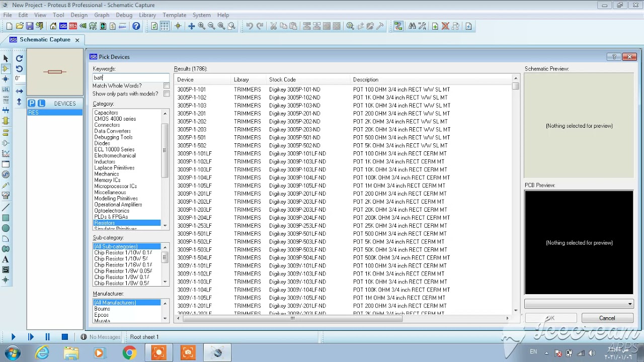This screenshot has height=362, width=644.
Task: Open PCB package dropdown below PCB Preview
Action: (x=630, y=304)
